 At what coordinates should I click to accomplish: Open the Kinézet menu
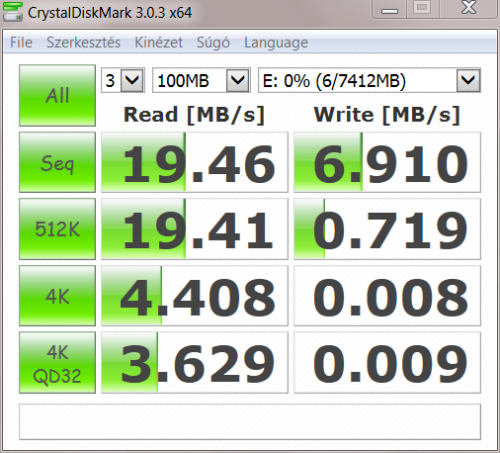click(x=158, y=42)
